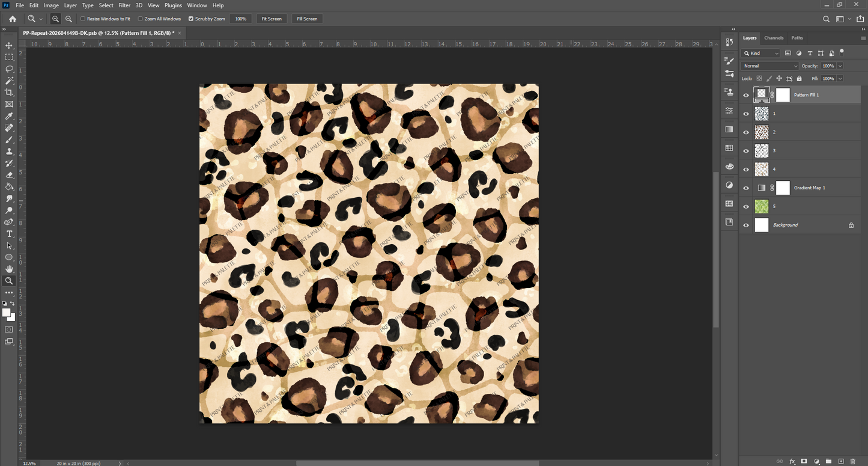Image resolution: width=868 pixels, height=466 pixels.
Task: Enable Zoom All Windows checkbox
Action: pos(141,19)
